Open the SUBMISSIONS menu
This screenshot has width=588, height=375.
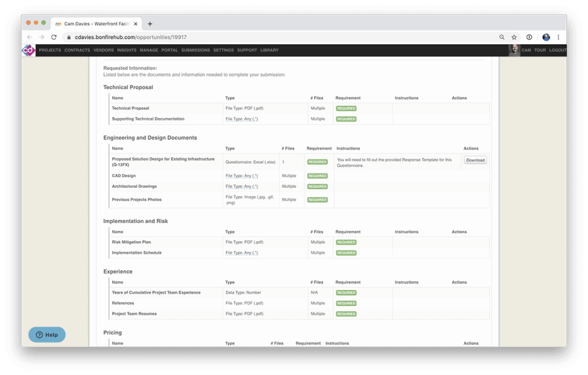pos(195,50)
